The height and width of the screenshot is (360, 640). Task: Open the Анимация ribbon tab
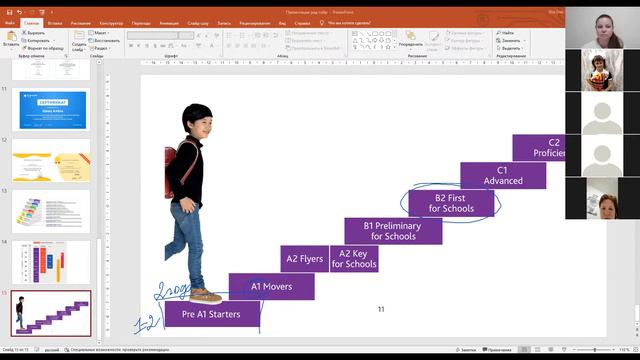[169, 23]
